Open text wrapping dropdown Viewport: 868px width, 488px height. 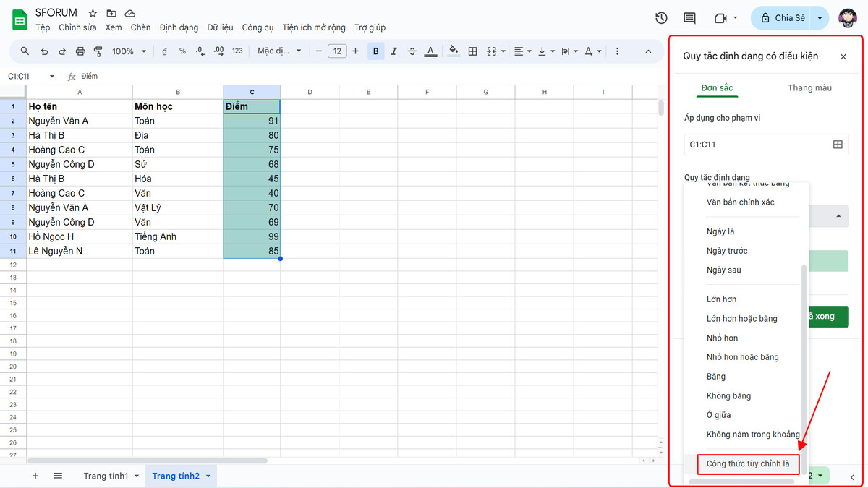pyautogui.click(x=569, y=51)
